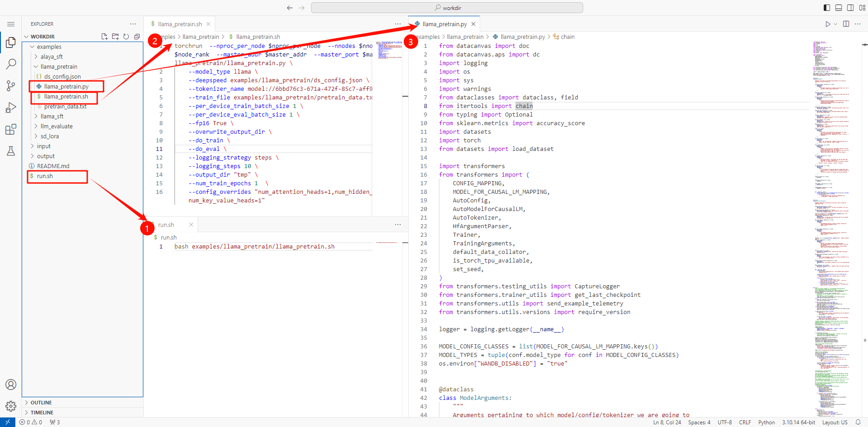This screenshot has height=427, width=868.
Task: Click the Python language mode in status bar
Action: 766,422
